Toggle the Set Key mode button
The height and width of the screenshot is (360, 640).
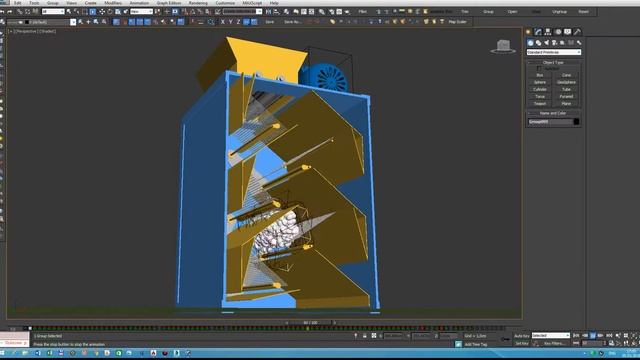[522, 344]
